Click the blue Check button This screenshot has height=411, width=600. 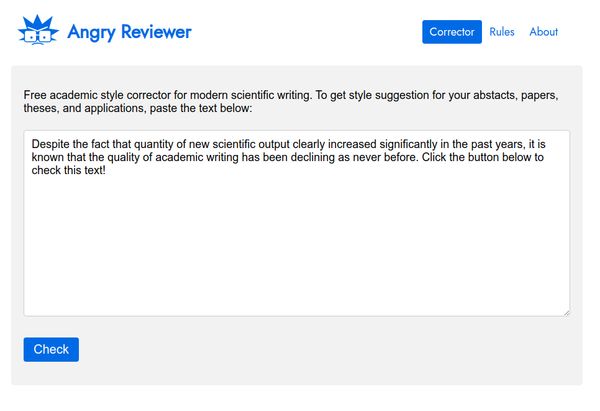click(51, 349)
